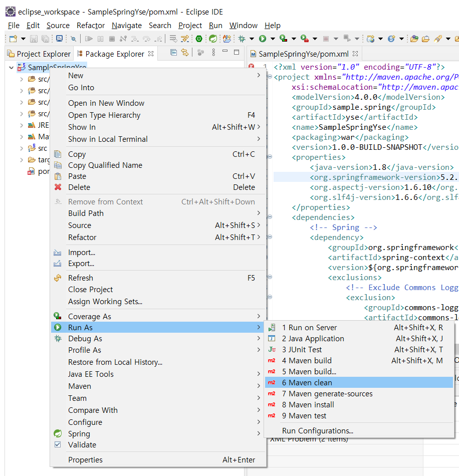This screenshot has width=459, height=476.
Task: Select Go Into from context menu
Action: pyautogui.click(x=159, y=87)
